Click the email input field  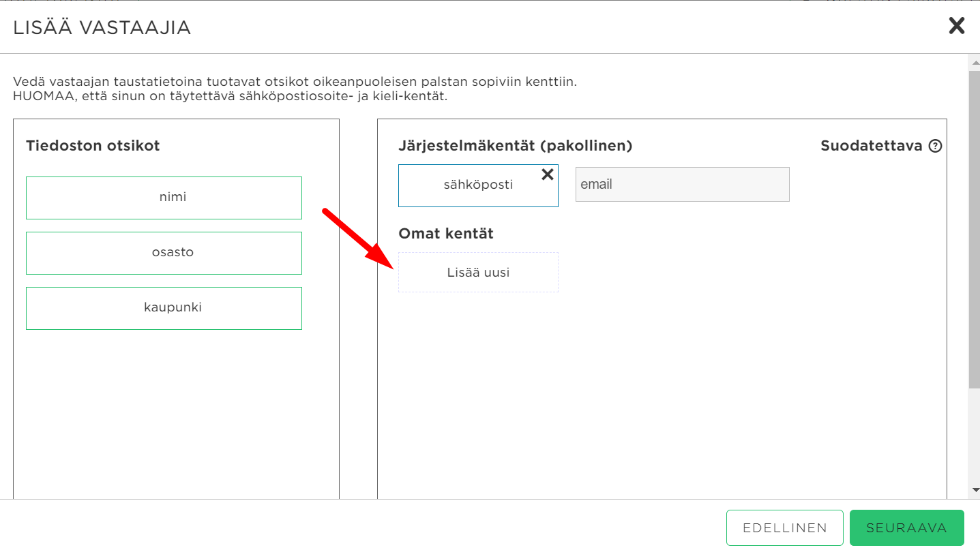click(x=682, y=184)
